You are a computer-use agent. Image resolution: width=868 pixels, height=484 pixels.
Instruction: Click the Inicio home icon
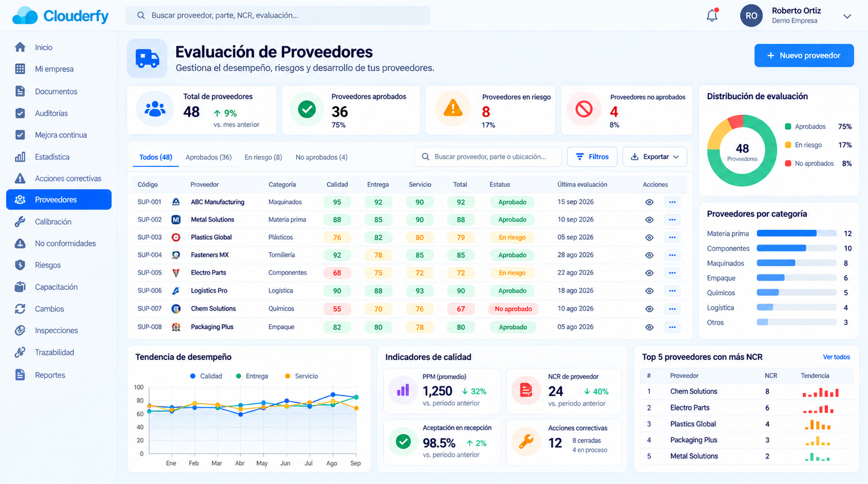[x=20, y=47]
